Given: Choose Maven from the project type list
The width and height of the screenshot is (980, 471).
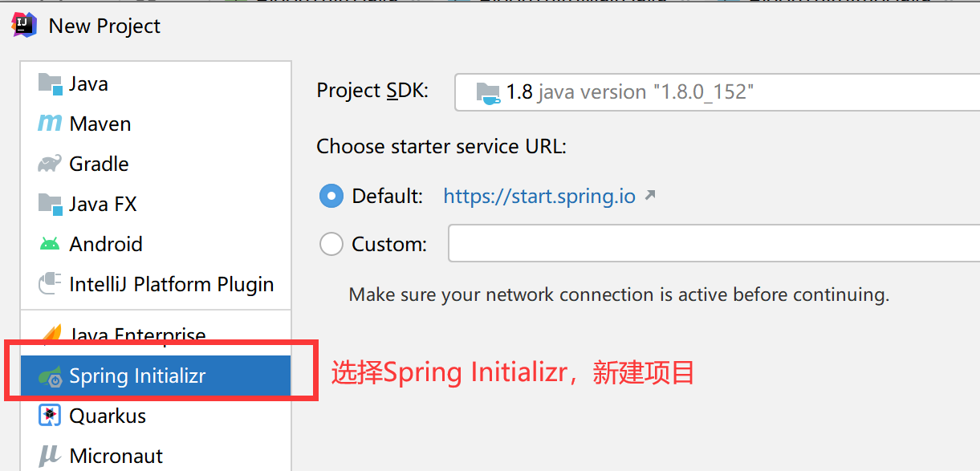Looking at the screenshot, I should click(x=100, y=124).
